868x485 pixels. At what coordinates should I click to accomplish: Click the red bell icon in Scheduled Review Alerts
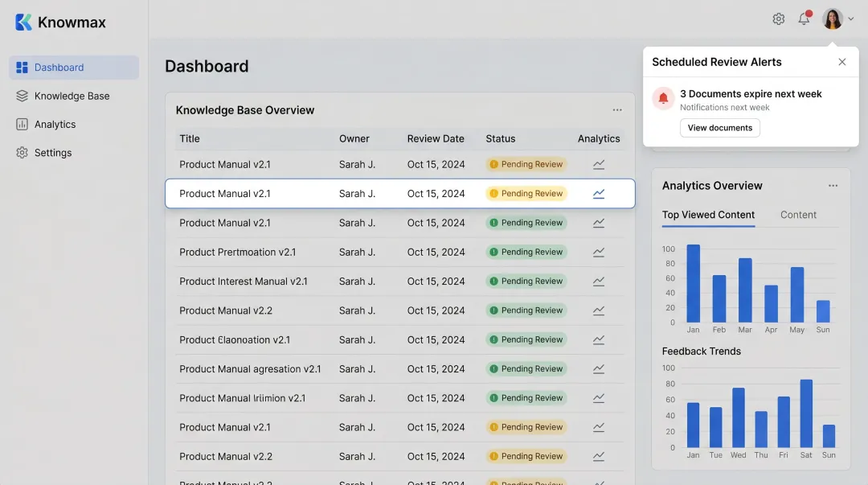point(662,99)
